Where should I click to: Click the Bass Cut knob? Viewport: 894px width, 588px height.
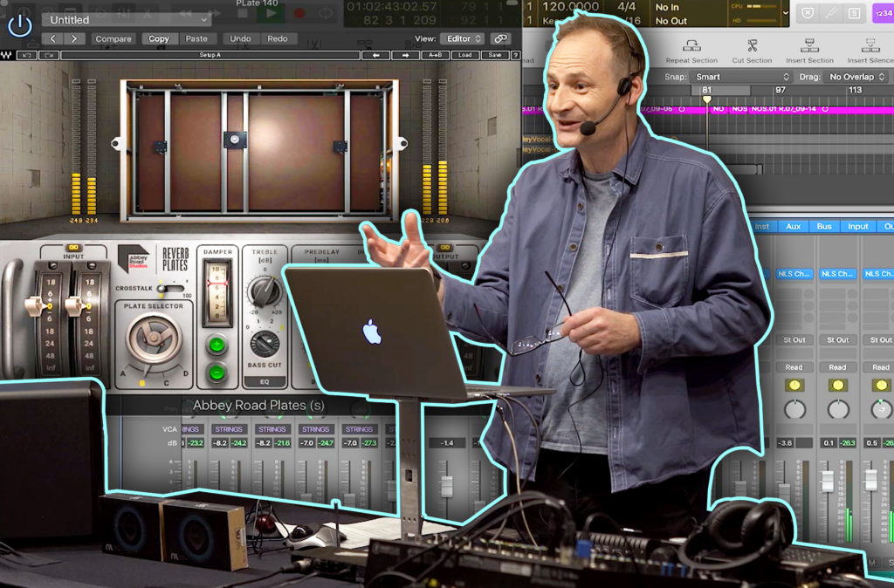tap(265, 344)
